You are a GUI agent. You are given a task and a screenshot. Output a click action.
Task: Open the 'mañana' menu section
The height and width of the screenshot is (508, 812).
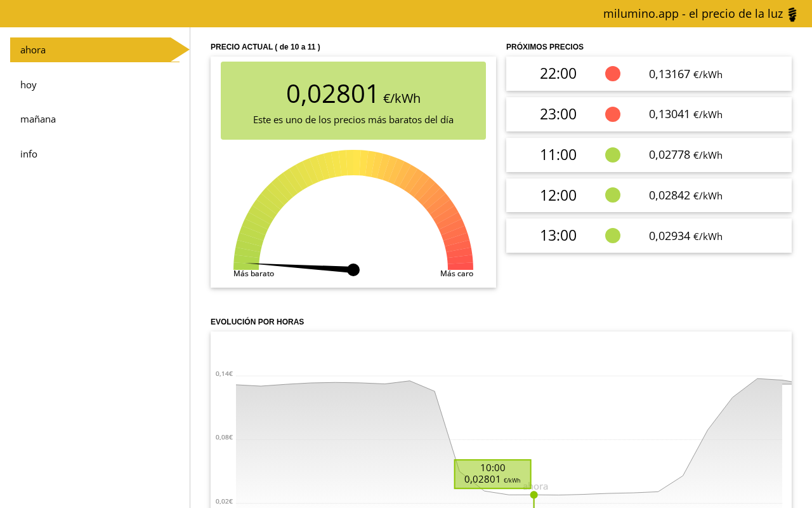[38, 119]
